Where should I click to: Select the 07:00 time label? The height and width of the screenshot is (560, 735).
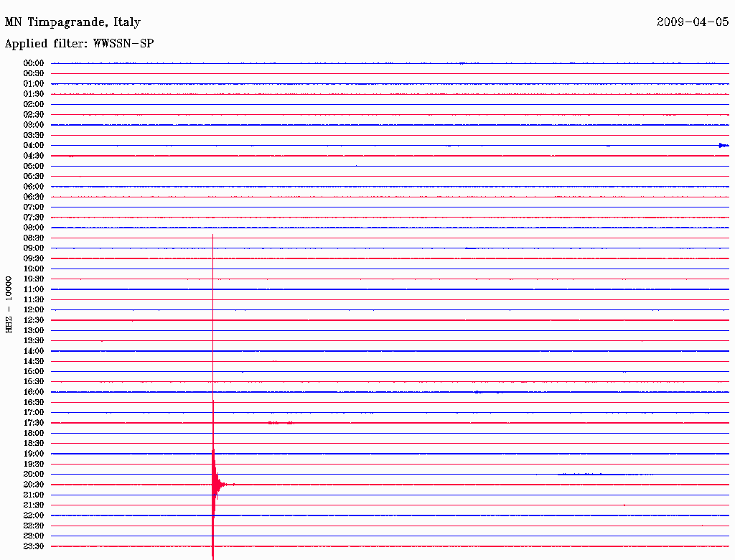(x=34, y=207)
